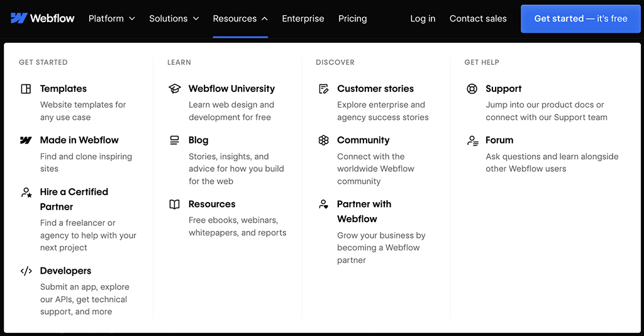Click the Community flower icon
The height and width of the screenshot is (336, 644).
[x=324, y=140]
